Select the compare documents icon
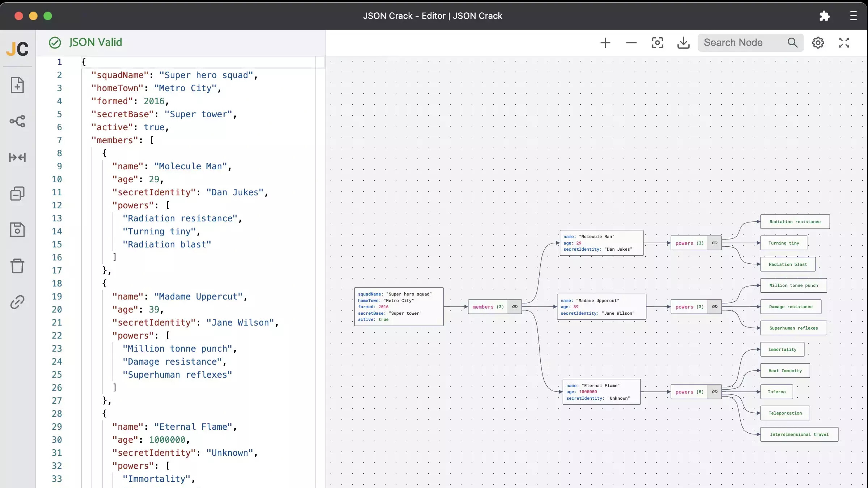Image resolution: width=868 pixels, height=488 pixels. [x=17, y=194]
